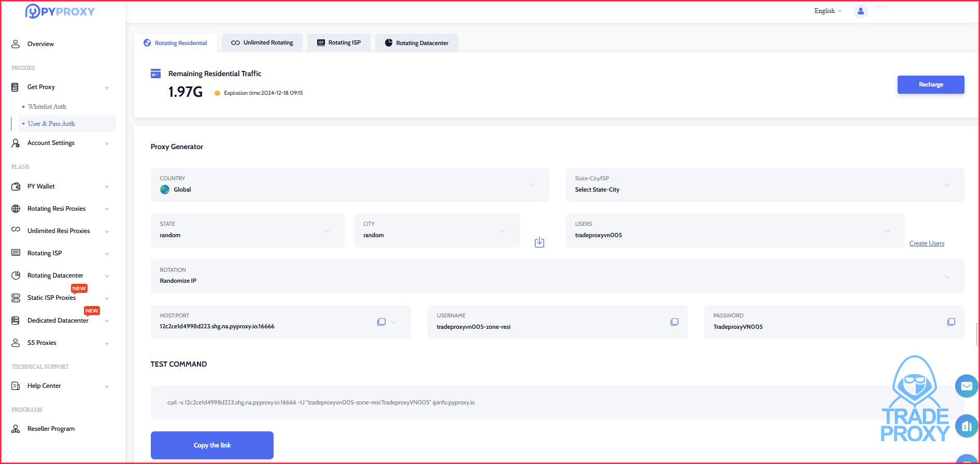Click the S5 Proxies icon
The image size is (980, 464).
pyautogui.click(x=16, y=343)
